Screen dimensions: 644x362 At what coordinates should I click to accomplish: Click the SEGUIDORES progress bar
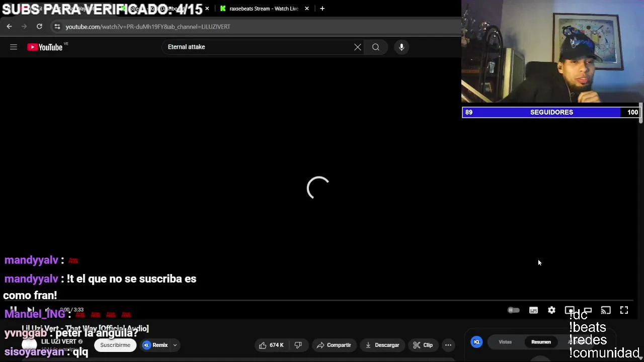point(551,112)
